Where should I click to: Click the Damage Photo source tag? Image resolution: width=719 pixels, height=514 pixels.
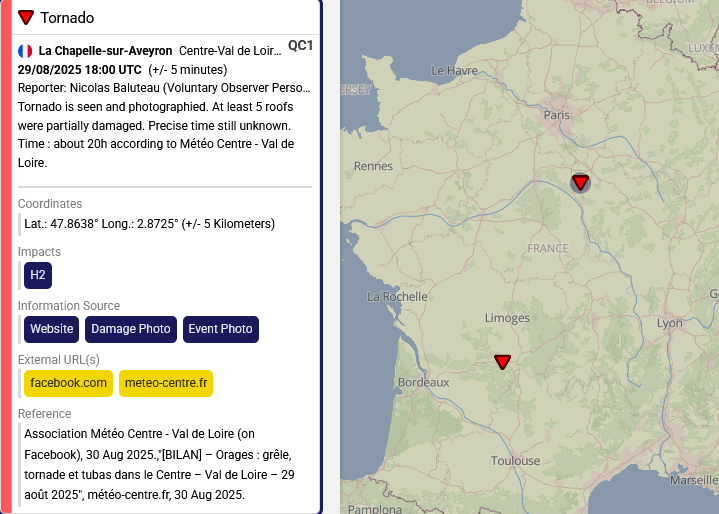(x=131, y=329)
